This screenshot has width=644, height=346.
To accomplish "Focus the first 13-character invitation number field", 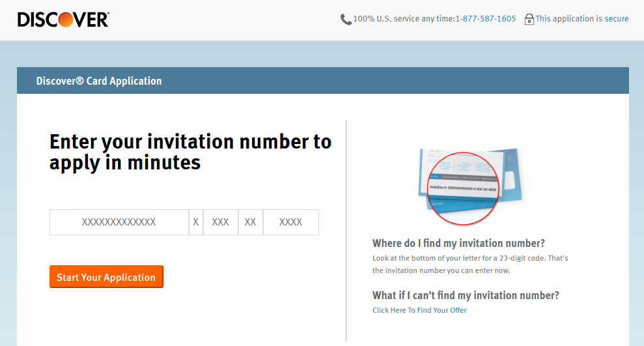I will click(x=119, y=222).
